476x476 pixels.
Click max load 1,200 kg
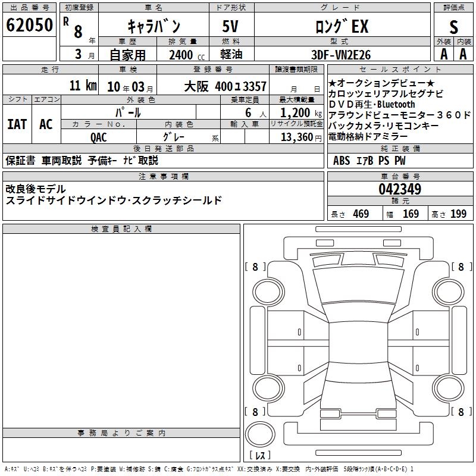click(x=301, y=112)
